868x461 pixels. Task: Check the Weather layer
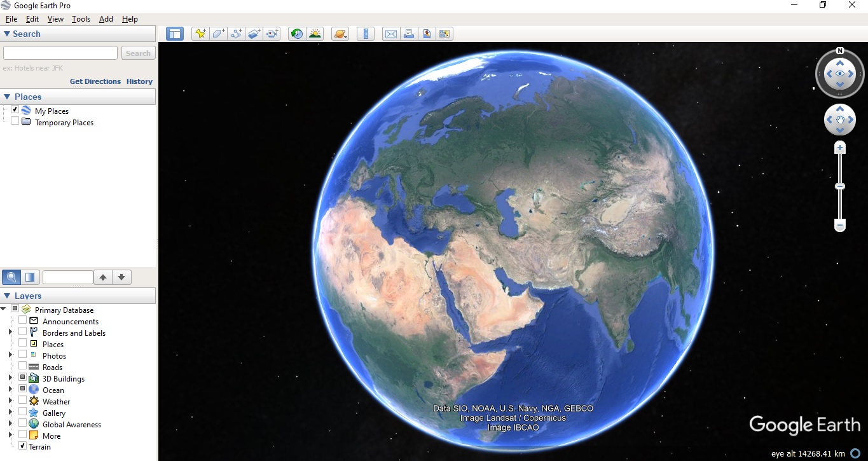pos(23,401)
